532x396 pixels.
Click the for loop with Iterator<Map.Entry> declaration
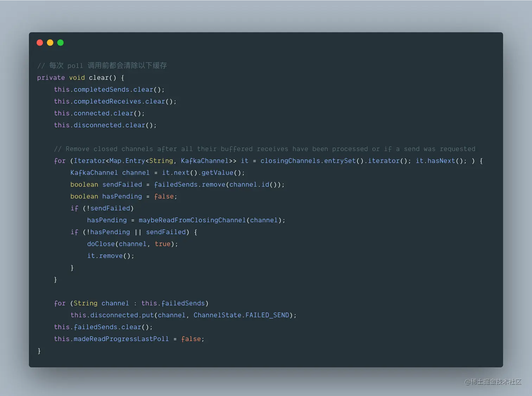pos(268,161)
